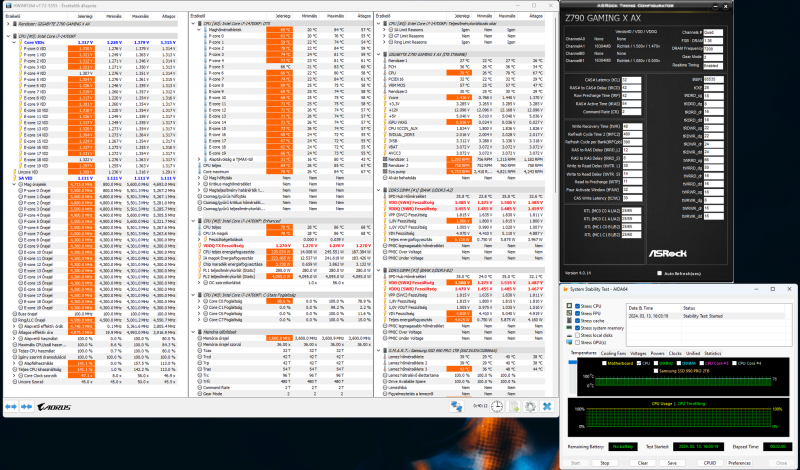Screen dimensions: 800x470
Task: Expand the Rendszer GIGABYTE Z790 GAMING X AX group
Action: point(8,24)
